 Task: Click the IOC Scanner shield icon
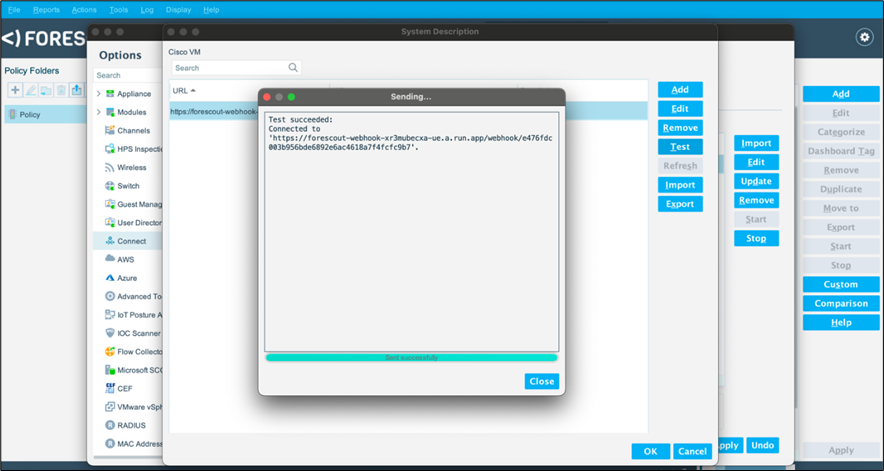point(110,333)
